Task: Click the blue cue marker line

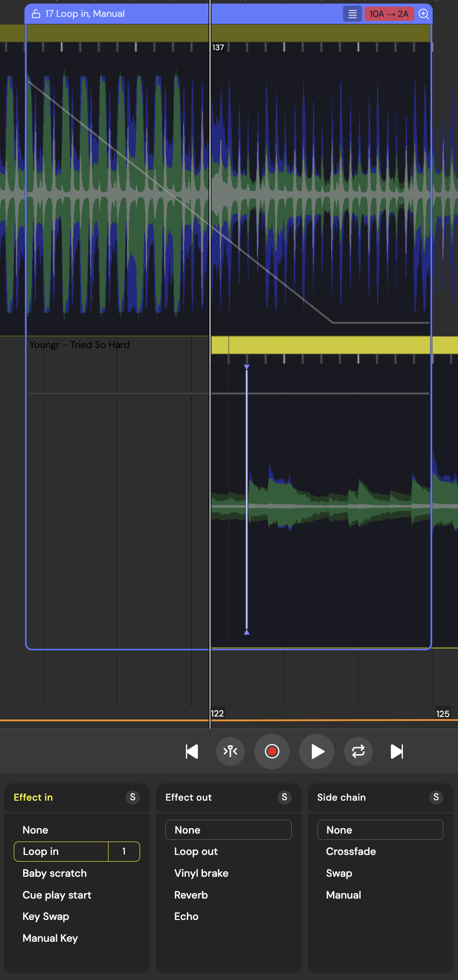Action: pos(247,498)
